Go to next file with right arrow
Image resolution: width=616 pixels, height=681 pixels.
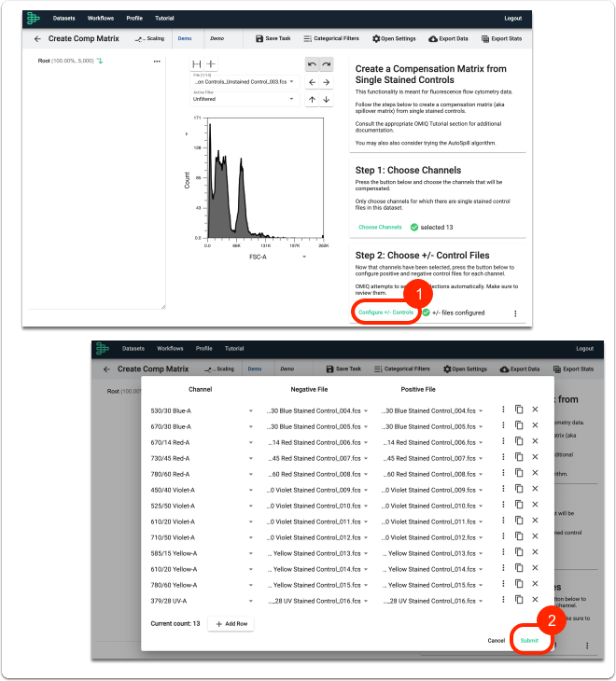(x=327, y=82)
